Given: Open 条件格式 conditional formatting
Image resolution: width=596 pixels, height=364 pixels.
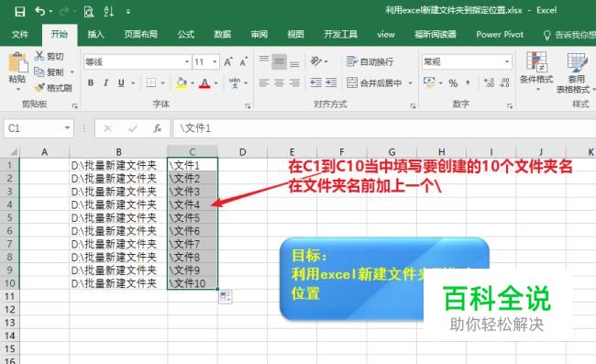Looking at the screenshot, I should click(536, 72).
